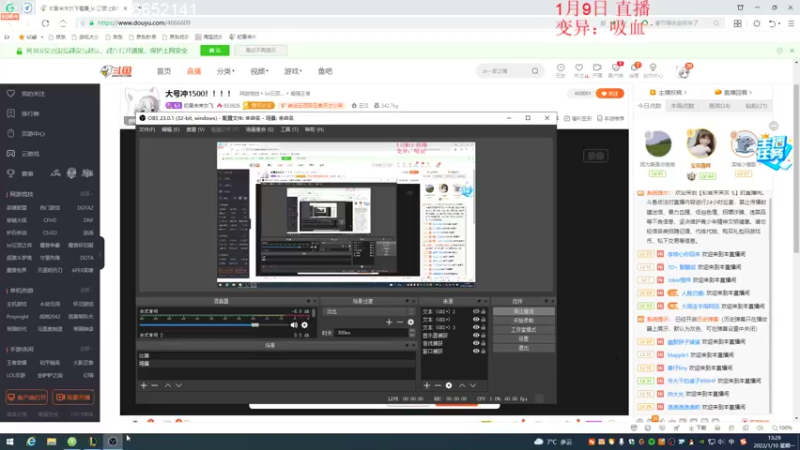Remove scene transition with the minus icon
Image resolution: width=800 pixels, height=450 pixels.
click(x=400, y=322)
